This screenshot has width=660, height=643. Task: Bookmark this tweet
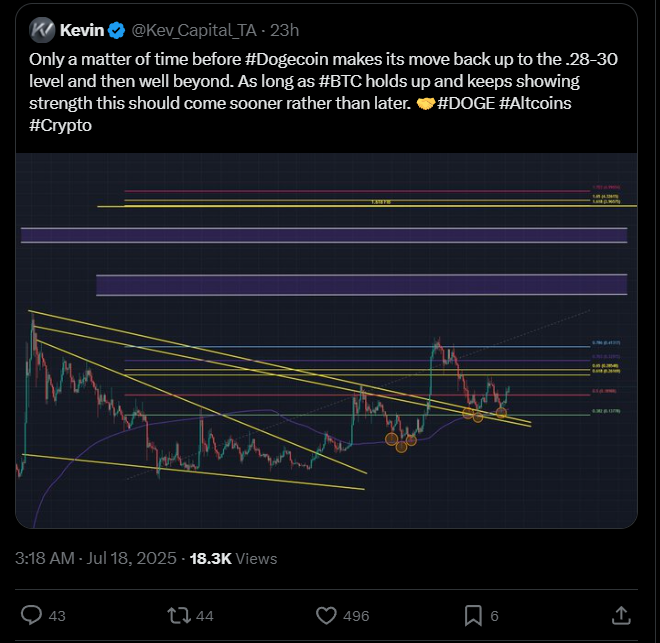pos(473,616)
